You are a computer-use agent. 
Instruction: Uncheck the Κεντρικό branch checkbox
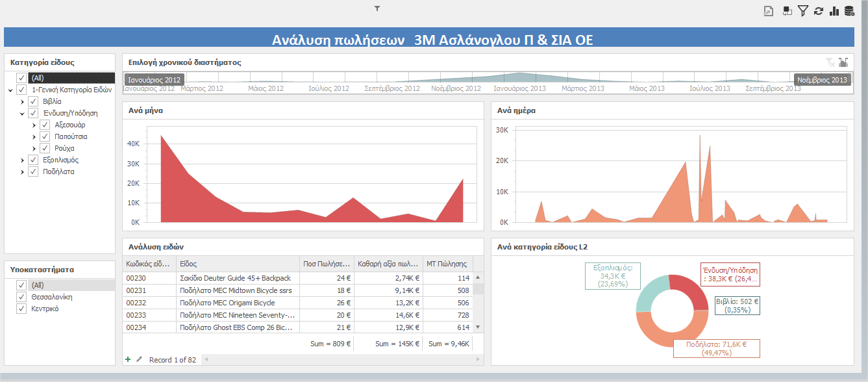[x=21, y=309]
